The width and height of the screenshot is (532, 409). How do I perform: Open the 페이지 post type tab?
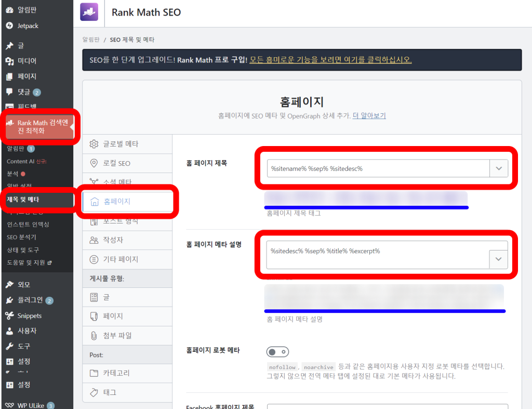click(x=127, y=316)
